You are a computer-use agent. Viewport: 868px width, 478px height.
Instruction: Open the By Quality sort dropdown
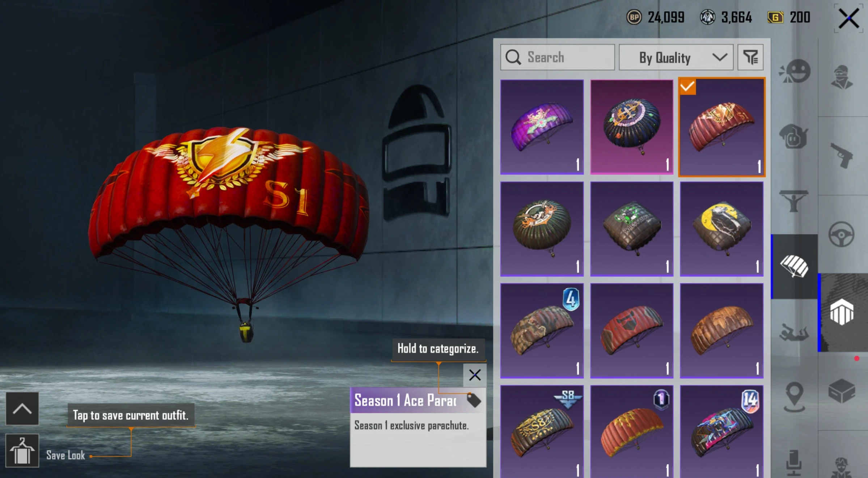(676, 57)
